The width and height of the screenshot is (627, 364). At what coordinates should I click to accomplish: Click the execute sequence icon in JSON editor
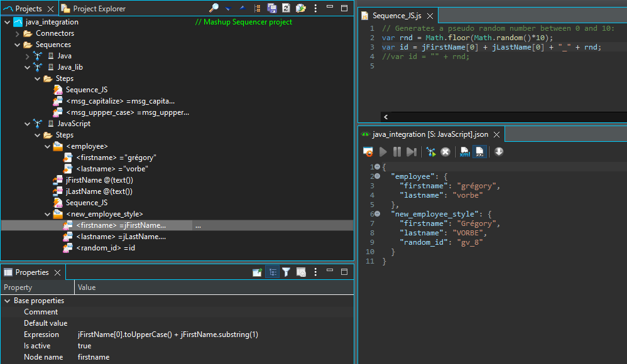[x=431, y=152]
